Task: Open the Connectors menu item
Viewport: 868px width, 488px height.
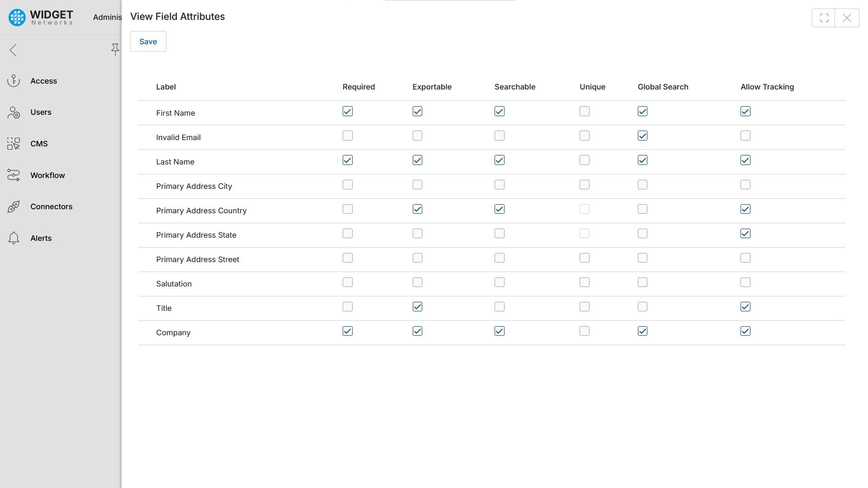Action: click(51, 206)
